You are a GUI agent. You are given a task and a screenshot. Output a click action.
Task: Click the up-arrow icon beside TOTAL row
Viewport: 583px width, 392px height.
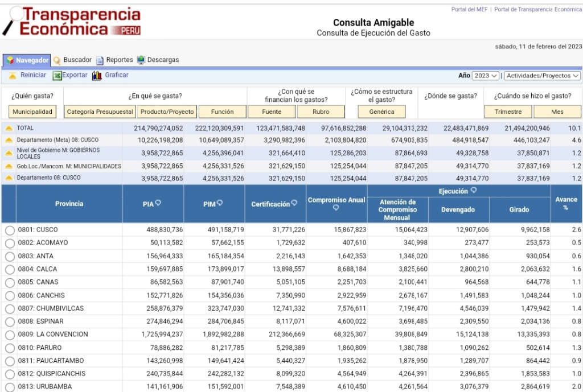(x=9, y=129)
